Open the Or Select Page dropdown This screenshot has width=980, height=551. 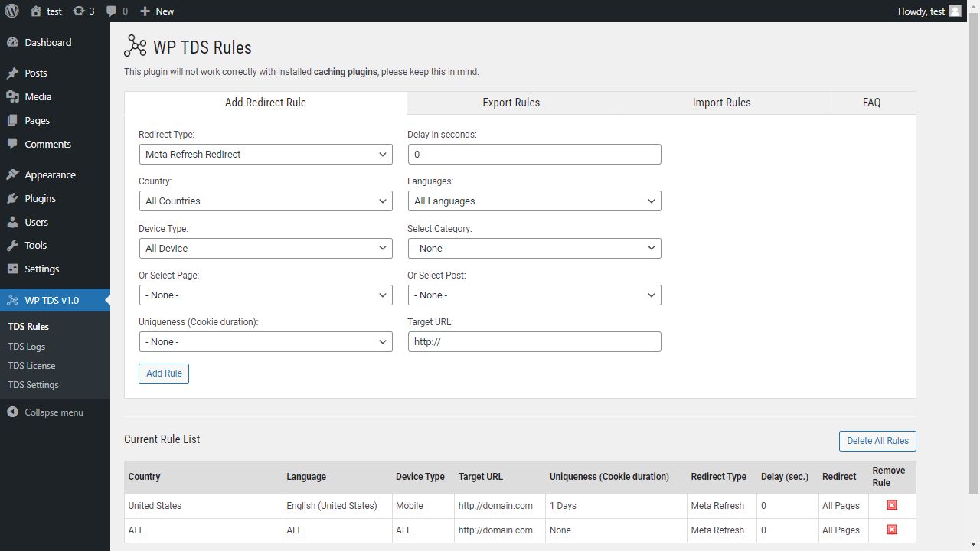tap(266, 295)
